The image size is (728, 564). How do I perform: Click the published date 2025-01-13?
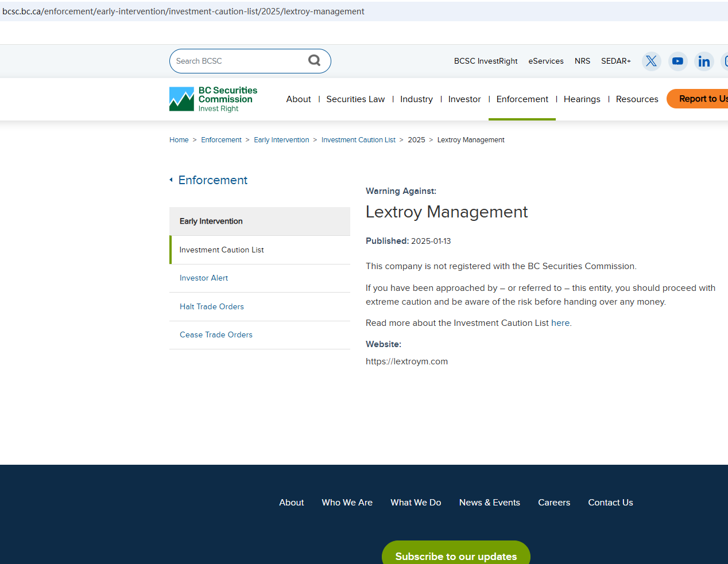[431, 241]
